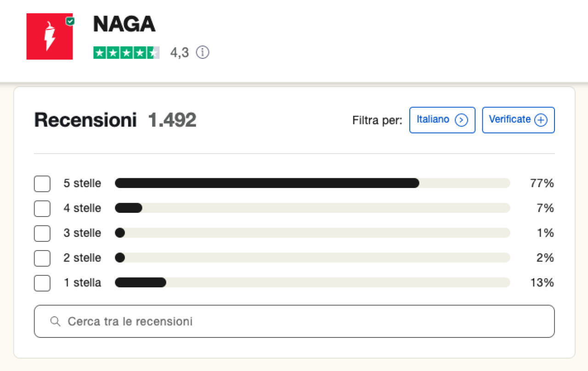
Task: Click the rating info icon beside 4,3
Action: pos(203,52)
